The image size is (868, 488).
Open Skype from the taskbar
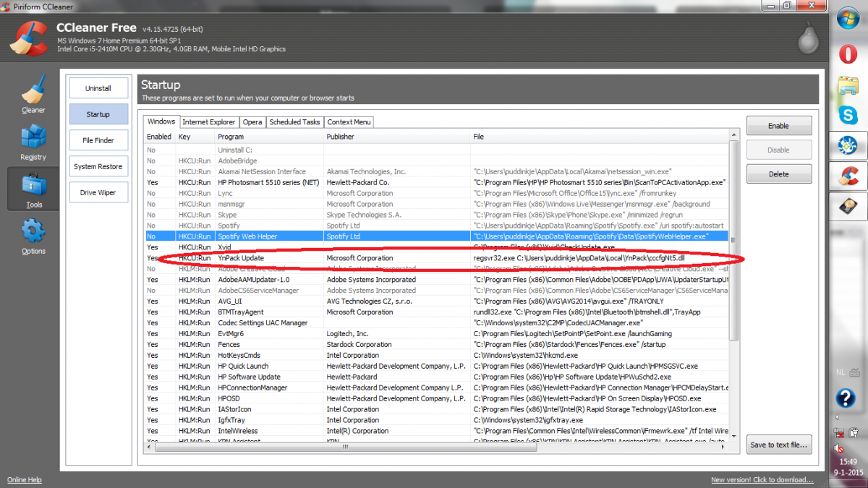(848, 115)
